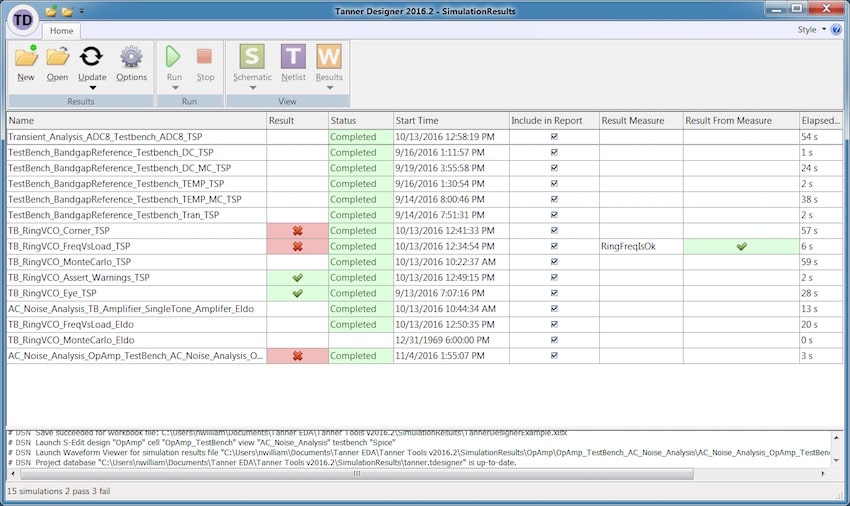The image size is (850, 506).
Task: Click green check in Result From Measure
Action: 742,247
